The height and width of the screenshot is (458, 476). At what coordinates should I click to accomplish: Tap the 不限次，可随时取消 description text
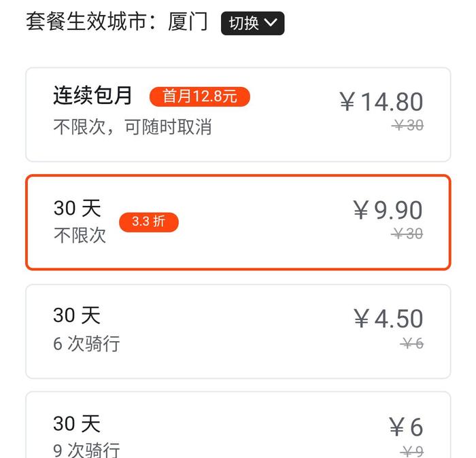click(133, 126)
